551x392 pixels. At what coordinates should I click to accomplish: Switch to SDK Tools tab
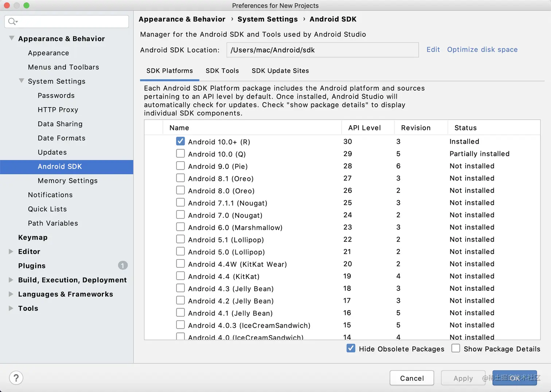click(222, 71)
